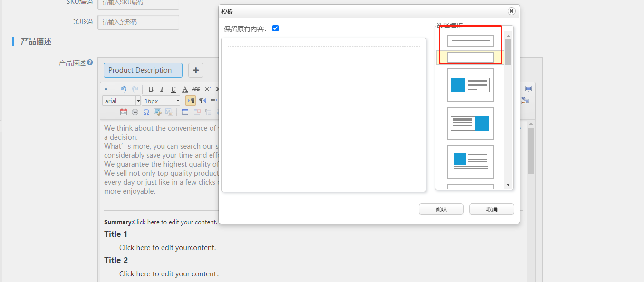The width and height of the screenshot is (644, 282).
Task: Cancel the dialog with 取消 button
Action: click(491, 209)
